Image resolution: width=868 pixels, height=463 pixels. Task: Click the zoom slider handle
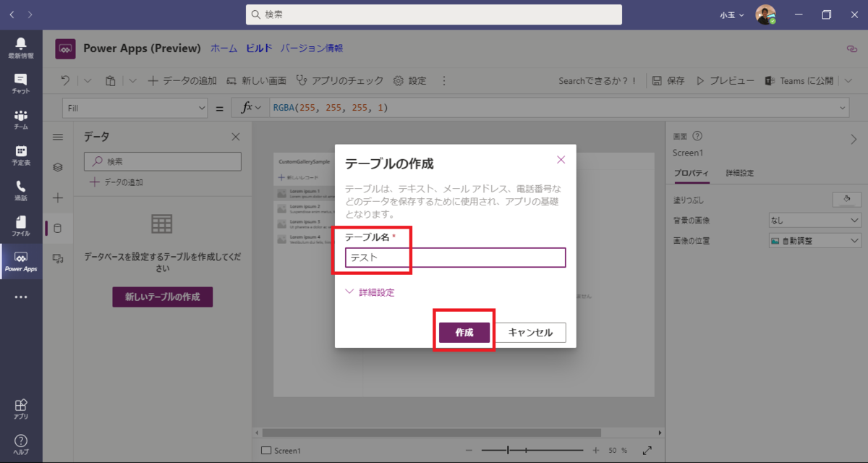pos(509,450)
